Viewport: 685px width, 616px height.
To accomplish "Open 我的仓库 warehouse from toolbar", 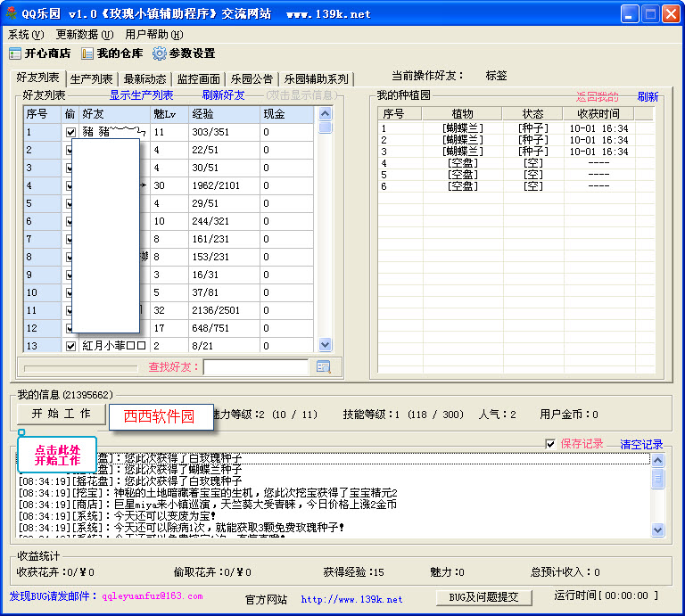I will coord(88,53).
